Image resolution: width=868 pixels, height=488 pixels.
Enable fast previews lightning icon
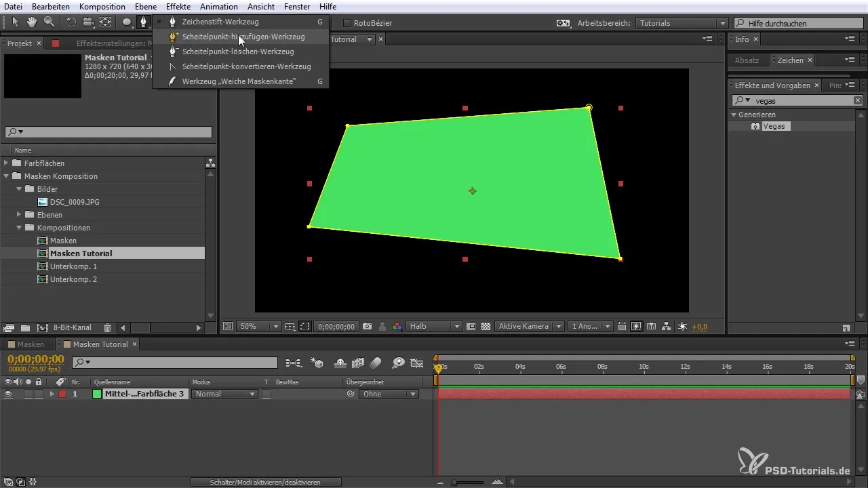click(x=636, y=326)
